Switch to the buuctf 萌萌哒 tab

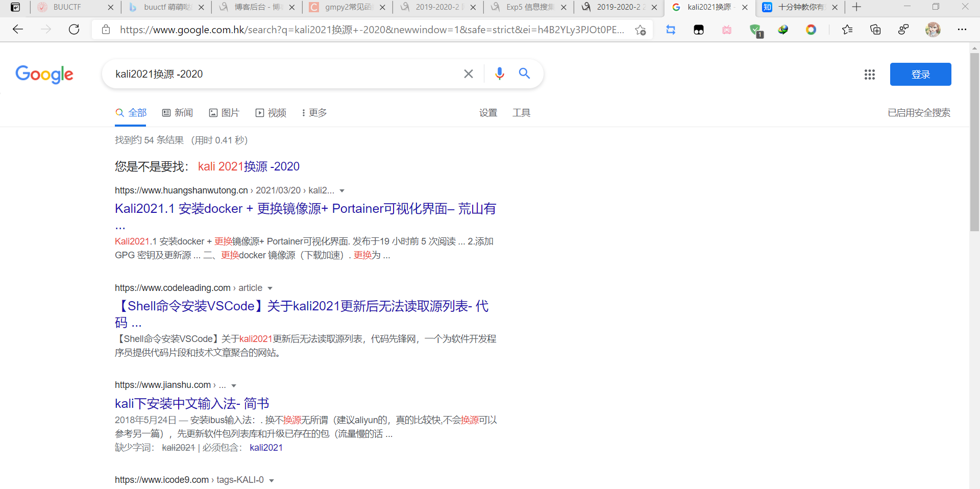coord(166,7)
